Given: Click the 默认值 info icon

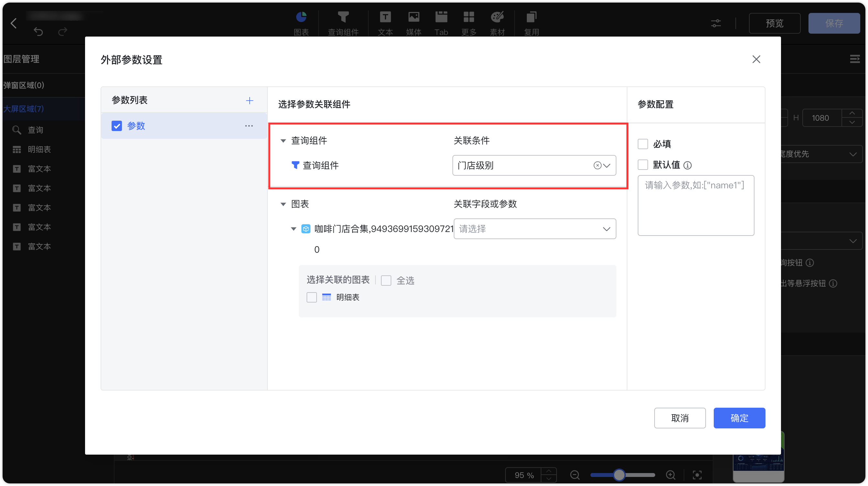Looking at the screenshot, I should coord(688,165).
